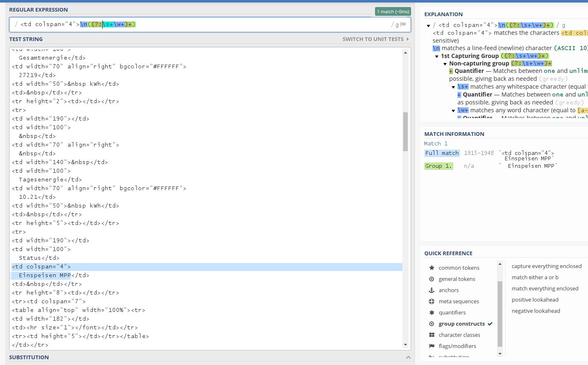Screen dimensions: 588x365
Task: Click the group constructs icon
Action: 432,324
